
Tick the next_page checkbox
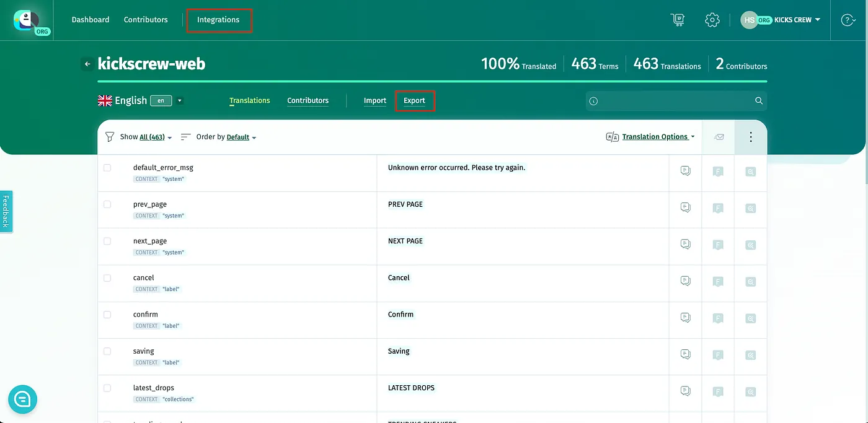point(107,241)
